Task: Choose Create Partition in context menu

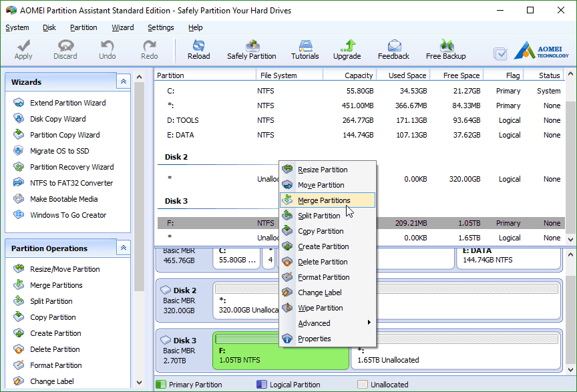Action: tap(327, 246)
